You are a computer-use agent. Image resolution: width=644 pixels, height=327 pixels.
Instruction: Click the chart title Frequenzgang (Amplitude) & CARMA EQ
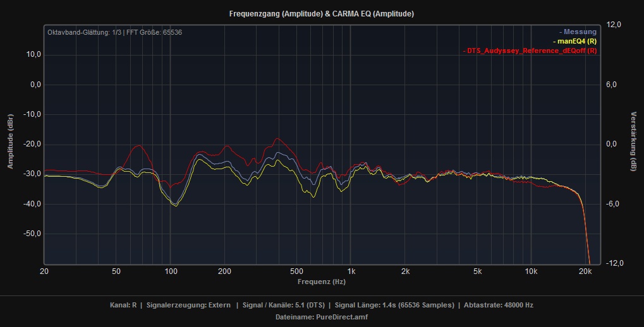(322, 13)
